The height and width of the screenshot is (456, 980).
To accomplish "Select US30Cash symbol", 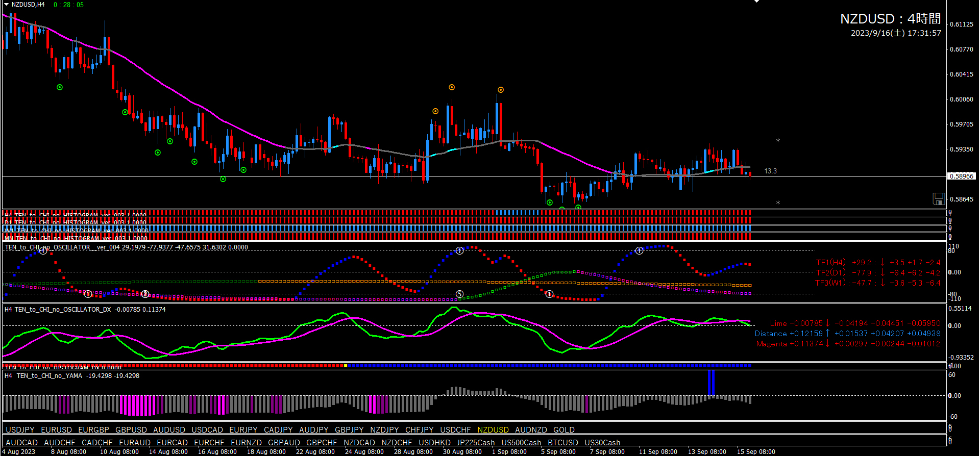I will pos(602,443).
